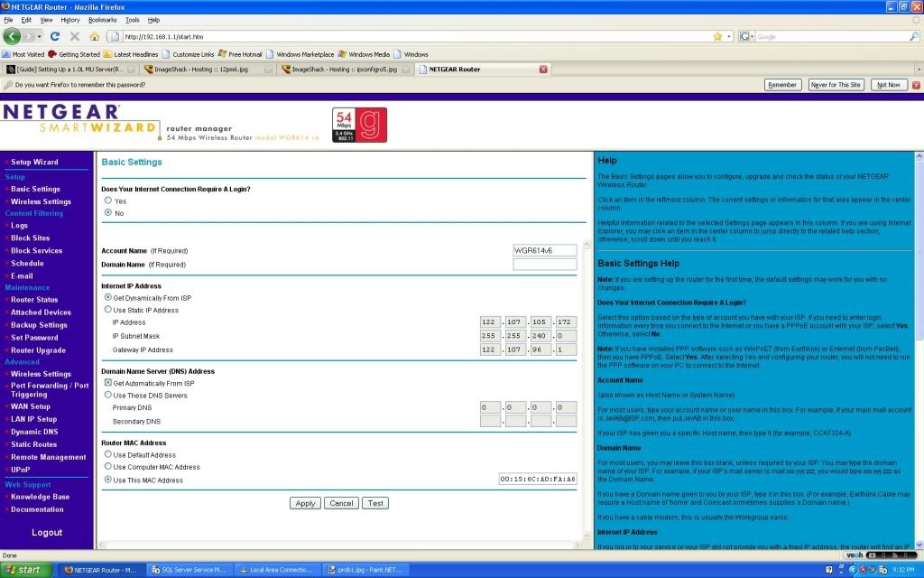Reload the page with the refresh icon
Screen dimensions: 924x578
coord(55,37)
